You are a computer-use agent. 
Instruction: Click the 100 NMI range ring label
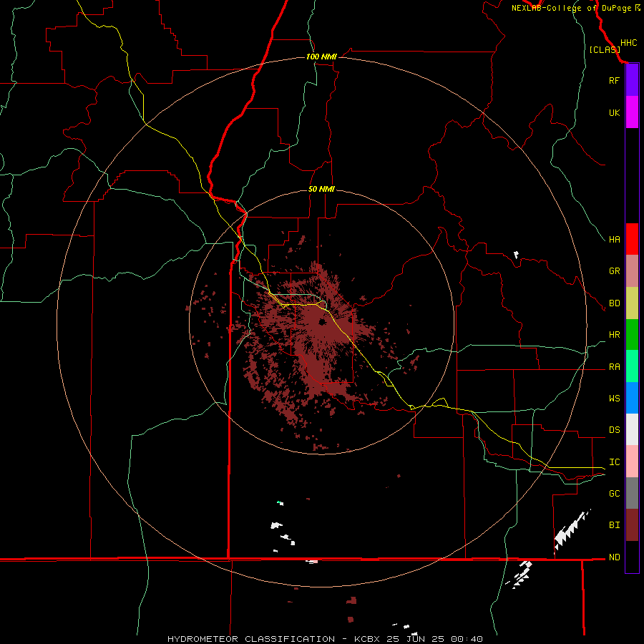(321, 57)
